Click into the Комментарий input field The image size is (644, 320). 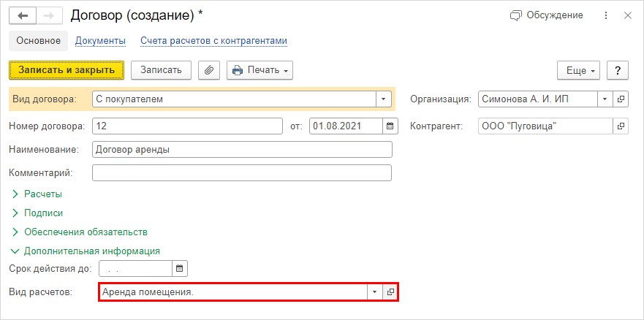click(x=242, y=172)
